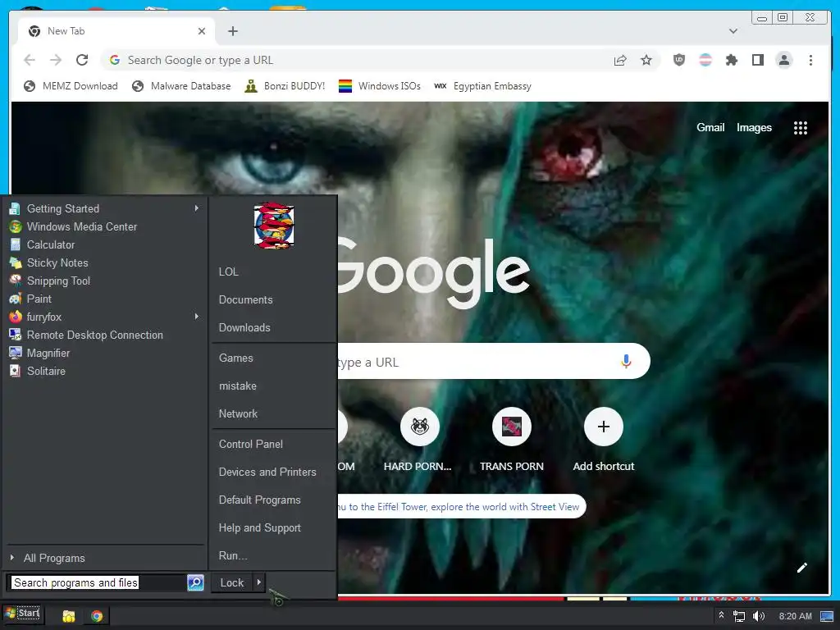Open the tab search chevron
This screenshot has width=840, height=630.
pos(733,31)
